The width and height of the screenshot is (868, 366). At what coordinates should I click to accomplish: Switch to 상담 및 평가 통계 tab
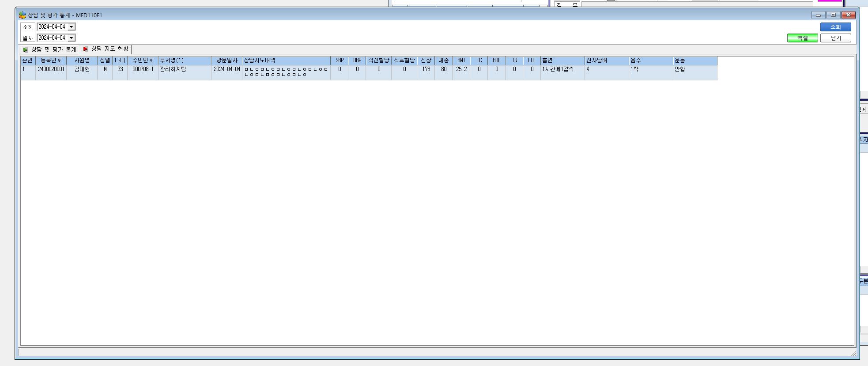point(49,50)
